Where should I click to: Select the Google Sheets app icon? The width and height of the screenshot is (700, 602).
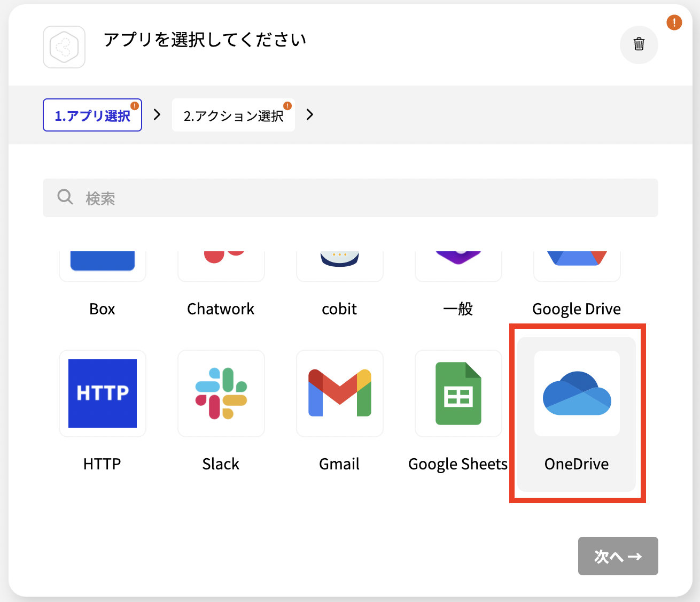tap(458, 393)
